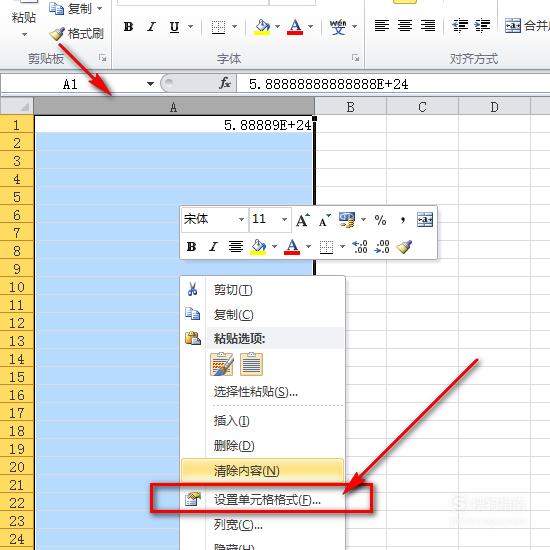This screenshot has height=550, width=550.
Task: Choose 插入(I) insert from the context menu
Action: point(263,420)
